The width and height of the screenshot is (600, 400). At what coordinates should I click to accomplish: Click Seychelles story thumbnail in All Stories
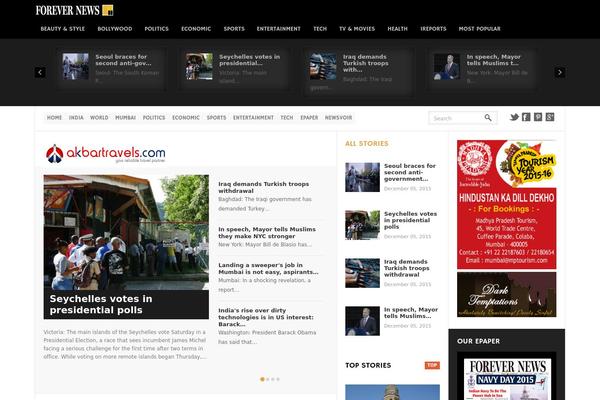click(x=362, y=225)
